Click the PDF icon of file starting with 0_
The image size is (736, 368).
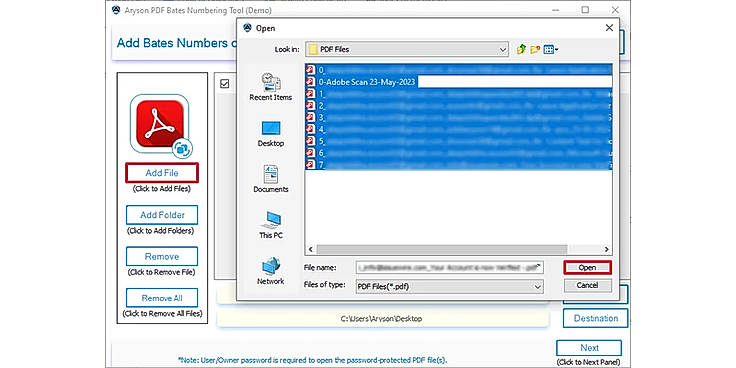pyautogui.click(x=310, y=70)
